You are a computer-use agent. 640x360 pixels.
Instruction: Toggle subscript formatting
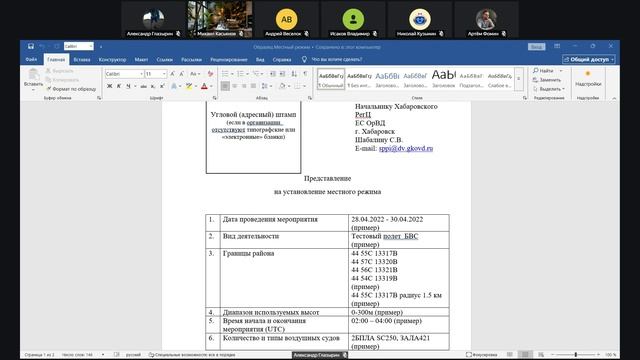(x=153, y=86)
